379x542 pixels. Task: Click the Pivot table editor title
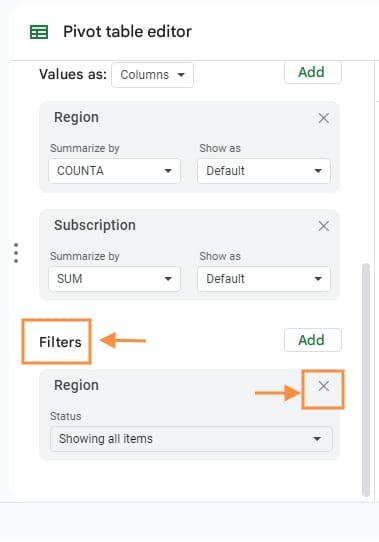127,32
